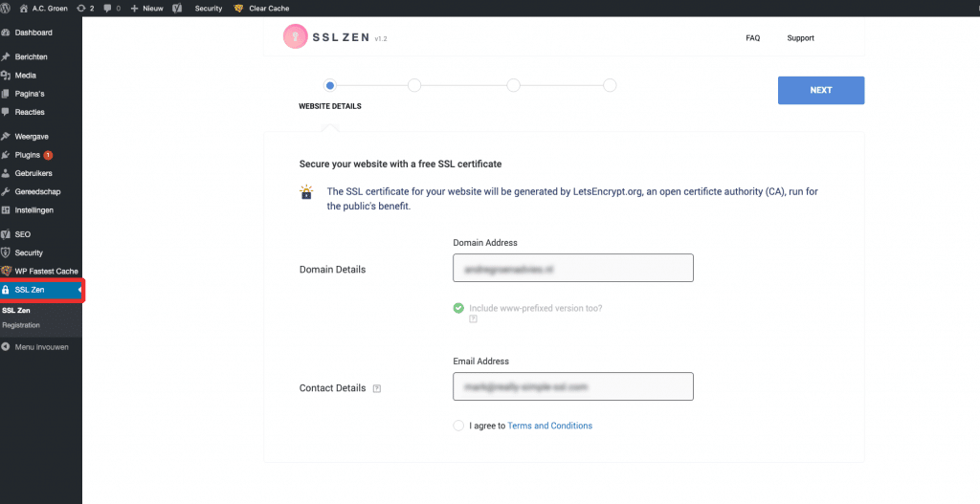Click the Pagina's pages icon
Image resolution: width=980 pixels, height=504 pixels.
6,94
